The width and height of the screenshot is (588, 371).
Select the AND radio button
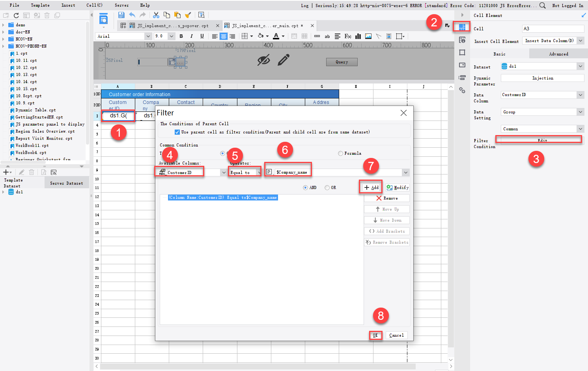click(305, 188)
